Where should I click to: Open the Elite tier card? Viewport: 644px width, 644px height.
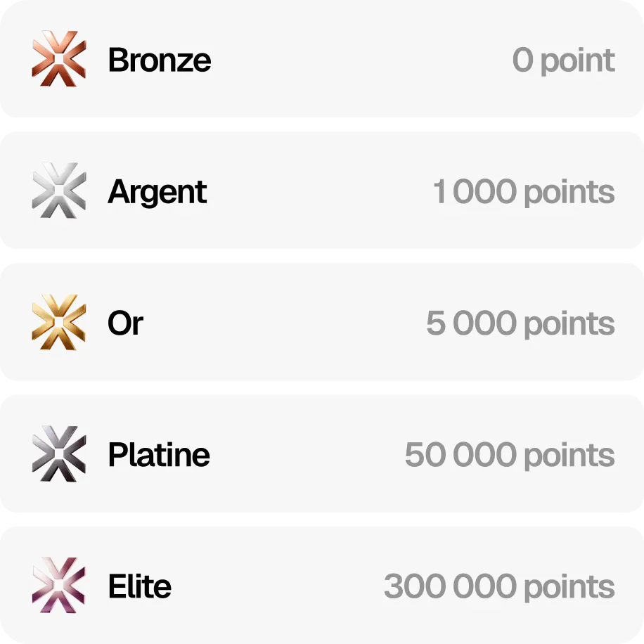pyautogui.click(x=322, y=585)
